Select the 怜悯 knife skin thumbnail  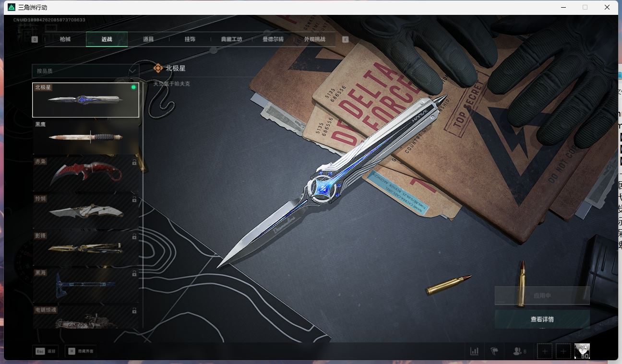pyautogui.click(x=85, y=211)
